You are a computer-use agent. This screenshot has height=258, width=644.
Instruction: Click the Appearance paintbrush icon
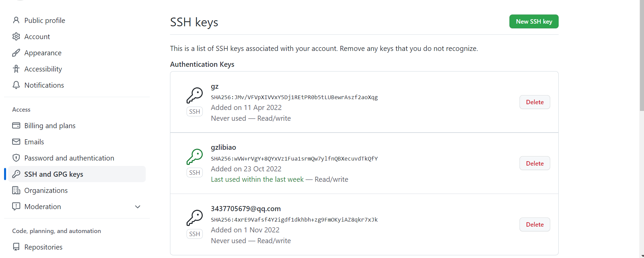pyautogui.click(x=16, y=53)
